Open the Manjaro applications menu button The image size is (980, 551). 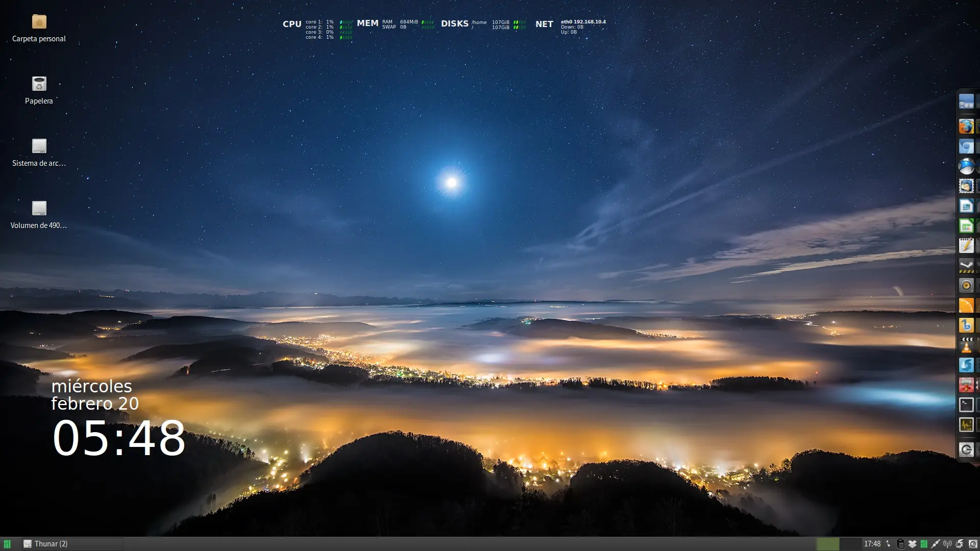coord(7,544)
